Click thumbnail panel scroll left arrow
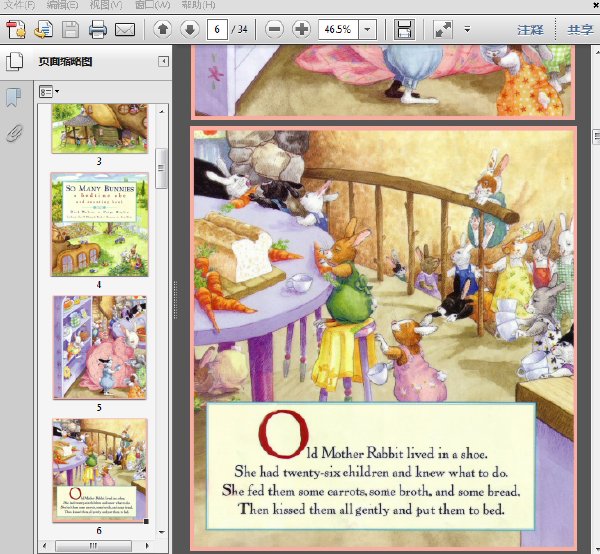Image resolution: width=600 pixels, height=554 pixels. 45,546
